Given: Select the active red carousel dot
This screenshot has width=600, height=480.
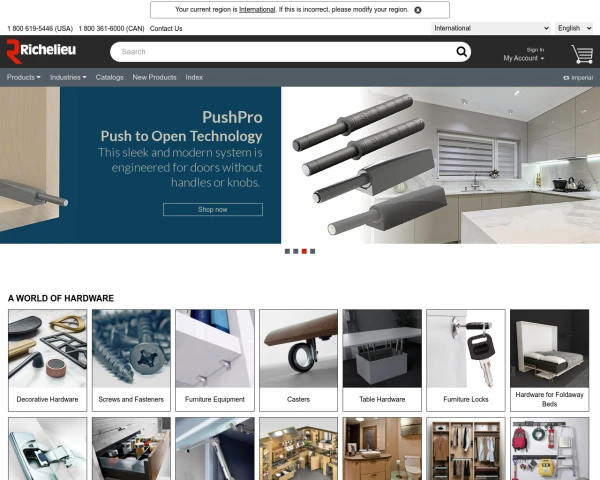Looking at the screenshot, I should pos(304,251).
